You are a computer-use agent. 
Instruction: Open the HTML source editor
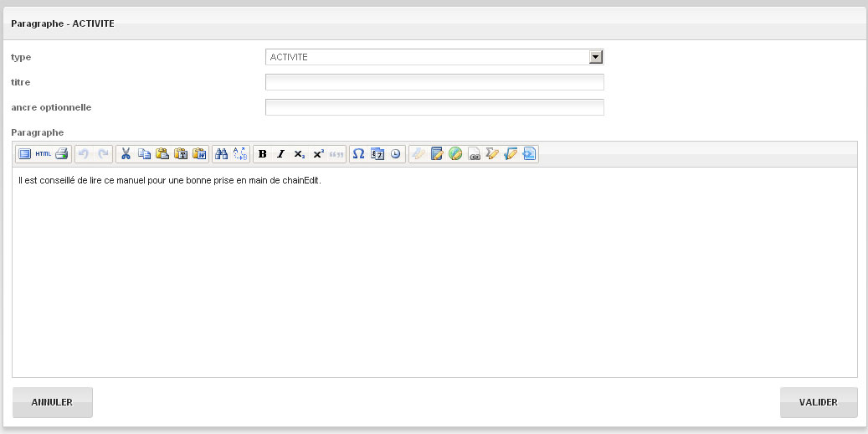point(43,154)
